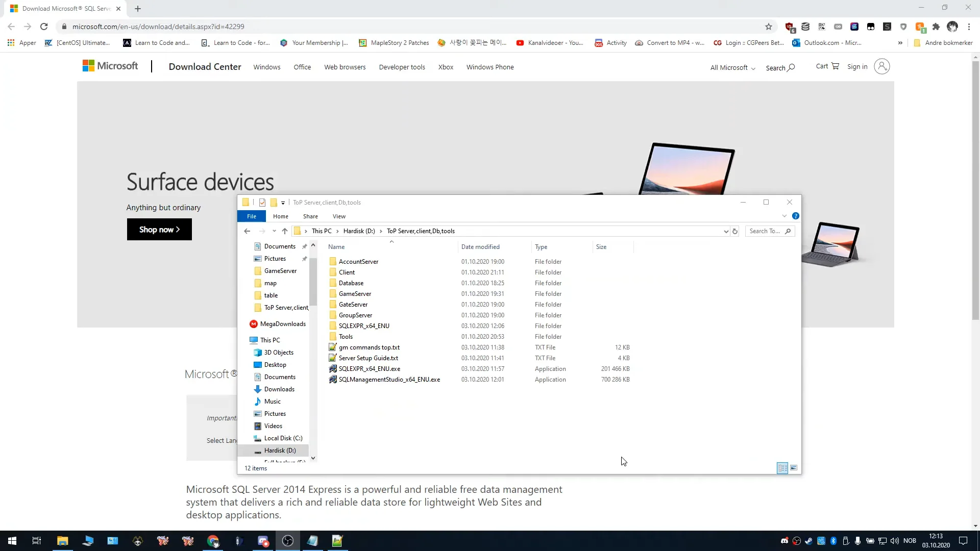980x551 pixels.
Task: Select the SQLEXPR_x64_ENU.exe application
Action: click(x=369, y=369)
